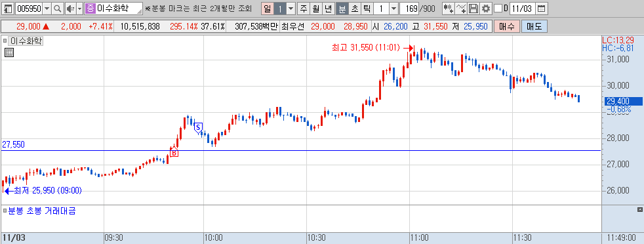Open the calendar date picker icon

point(542,9)
